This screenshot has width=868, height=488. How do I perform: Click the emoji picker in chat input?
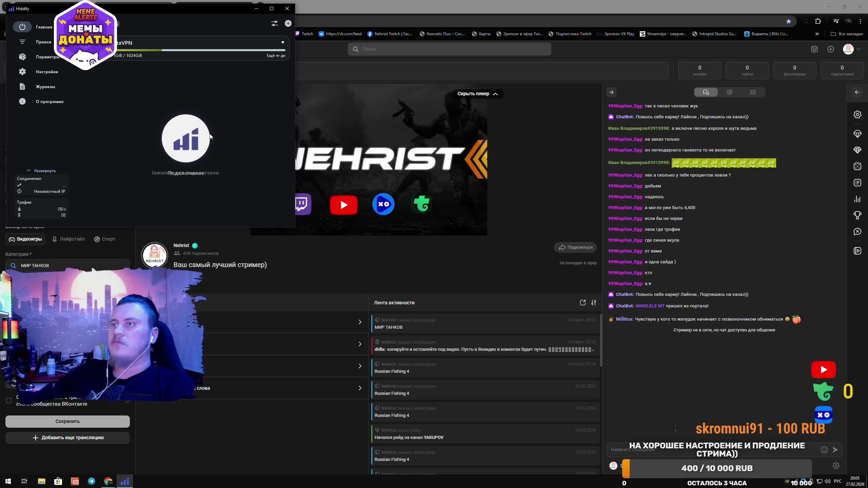tap(824, 450)
